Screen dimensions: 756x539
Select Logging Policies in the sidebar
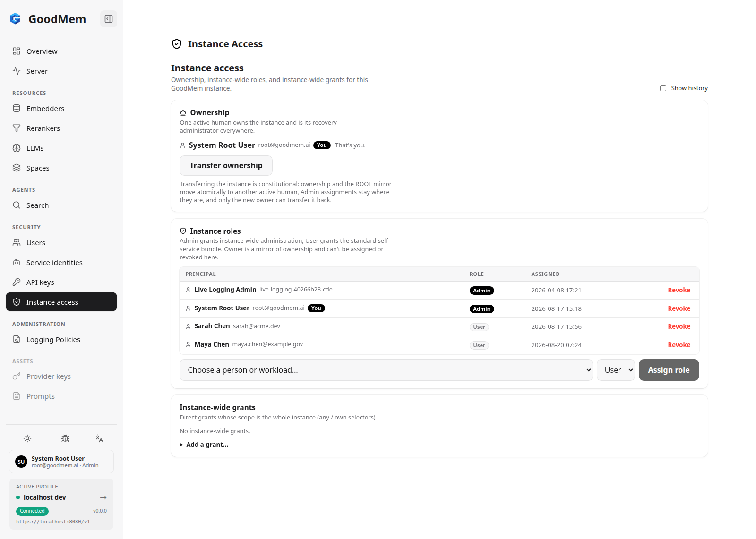(61, 339)
